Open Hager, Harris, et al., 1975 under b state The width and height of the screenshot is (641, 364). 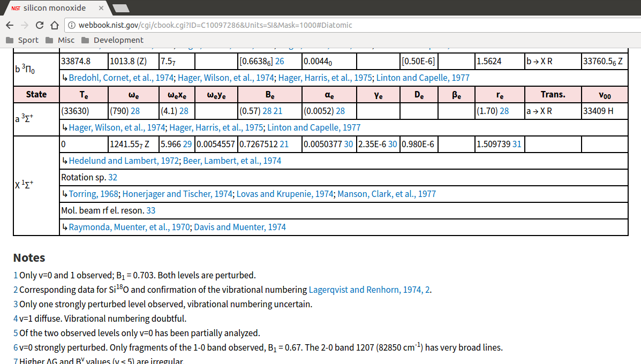coord(325,78)
